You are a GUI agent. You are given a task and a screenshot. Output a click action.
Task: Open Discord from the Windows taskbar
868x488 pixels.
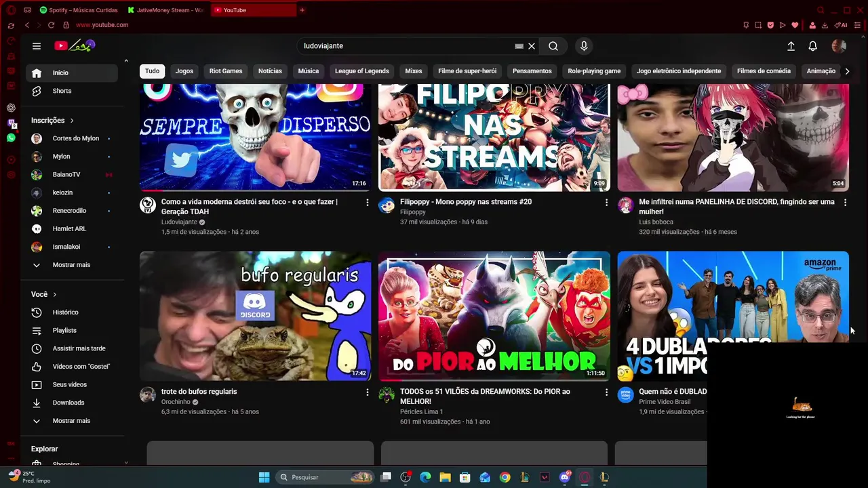point(564,477)
